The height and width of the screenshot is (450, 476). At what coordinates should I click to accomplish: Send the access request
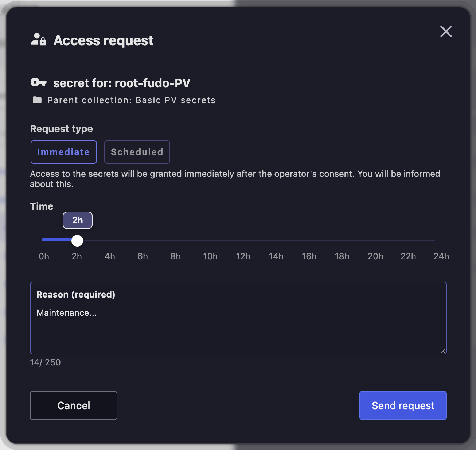tap(403, 406)
